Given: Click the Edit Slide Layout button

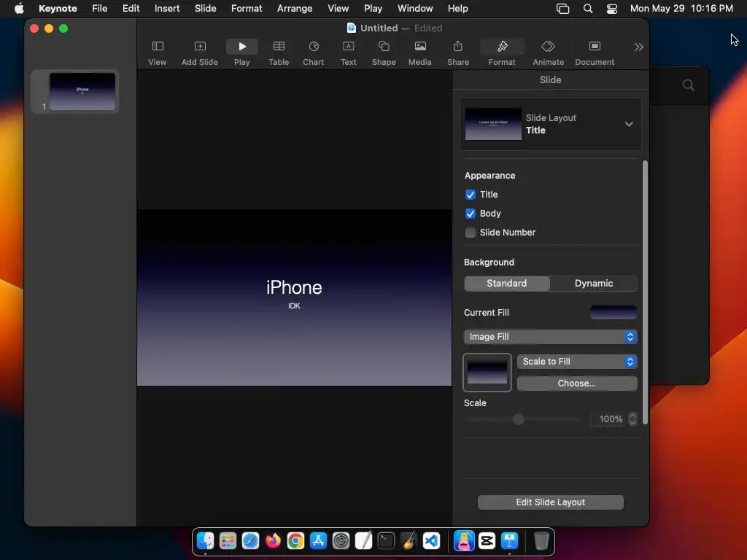Looking at the screenshot, I should click(550, 502).
